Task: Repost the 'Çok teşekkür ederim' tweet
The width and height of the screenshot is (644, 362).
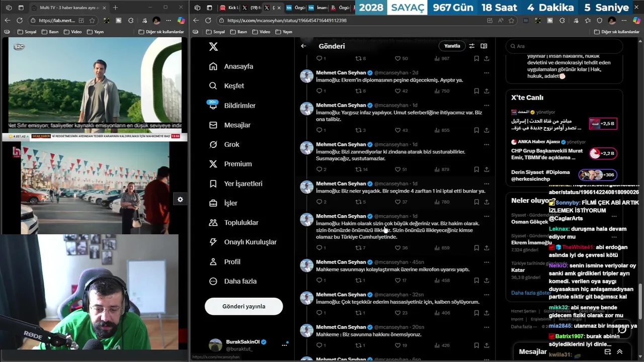Action: click(360, 313)
